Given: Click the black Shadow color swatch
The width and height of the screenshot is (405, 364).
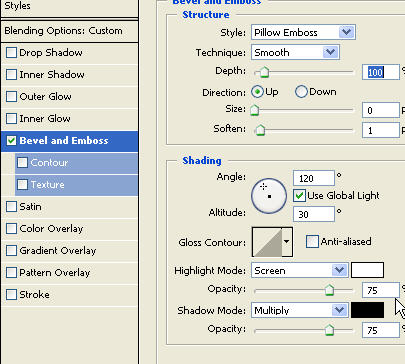Looking at the screenshot, I should (x=367, y=310).
